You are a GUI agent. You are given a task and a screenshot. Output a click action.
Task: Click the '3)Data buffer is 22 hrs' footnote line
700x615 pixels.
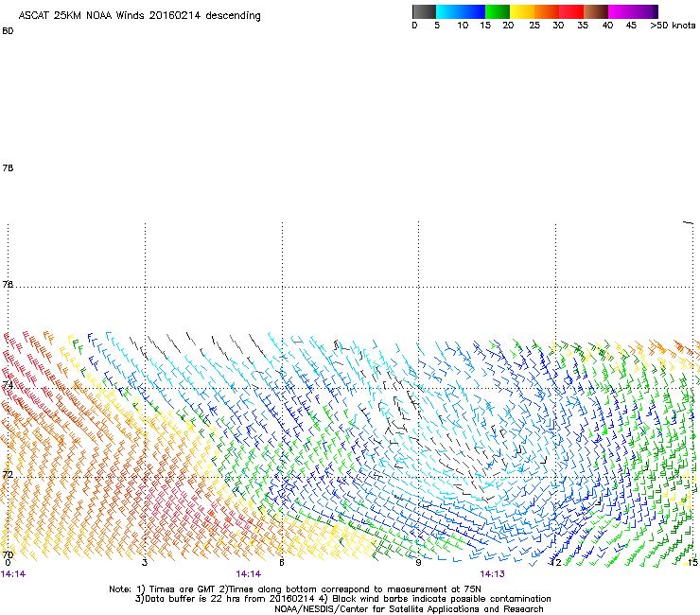(x=342, y=599)
